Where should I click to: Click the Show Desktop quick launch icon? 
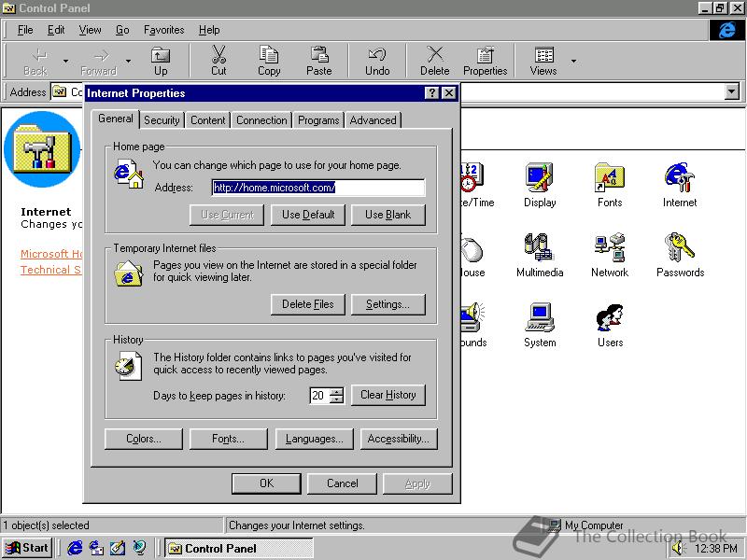tap(118, 548)
